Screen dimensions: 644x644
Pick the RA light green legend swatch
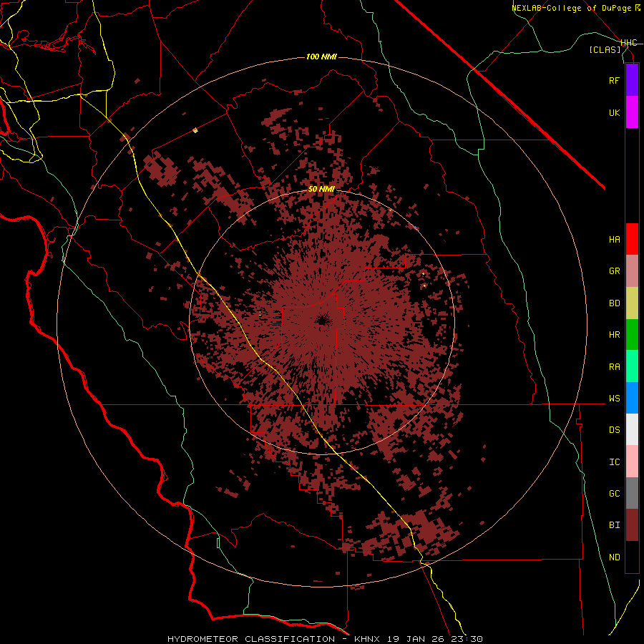[632, 366]
